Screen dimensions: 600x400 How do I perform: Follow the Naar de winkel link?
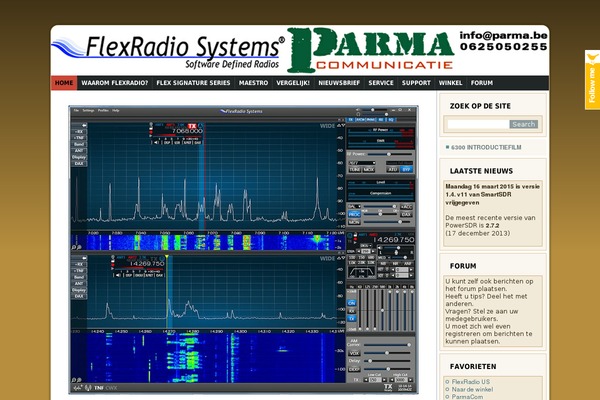[x=472, y=389]
